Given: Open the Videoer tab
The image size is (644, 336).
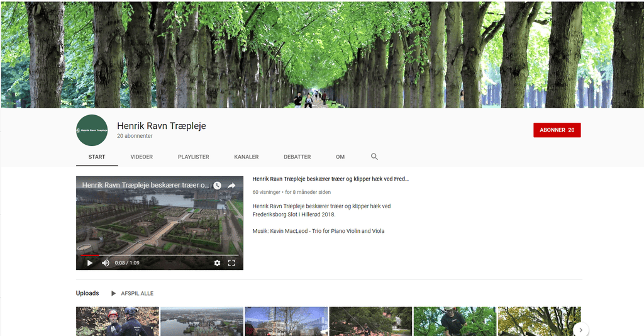Looking at the screenshot, I should (x=142, y=157).
